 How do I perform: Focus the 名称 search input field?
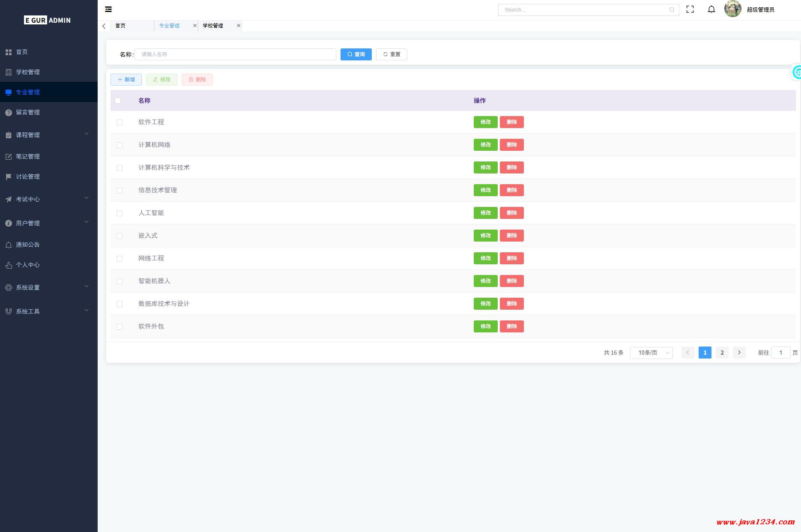[x=235, y=54]
